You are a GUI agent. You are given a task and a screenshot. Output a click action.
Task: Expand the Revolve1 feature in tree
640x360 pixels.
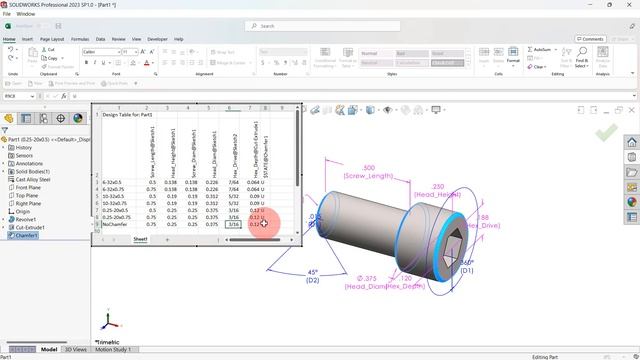(4, 219)
